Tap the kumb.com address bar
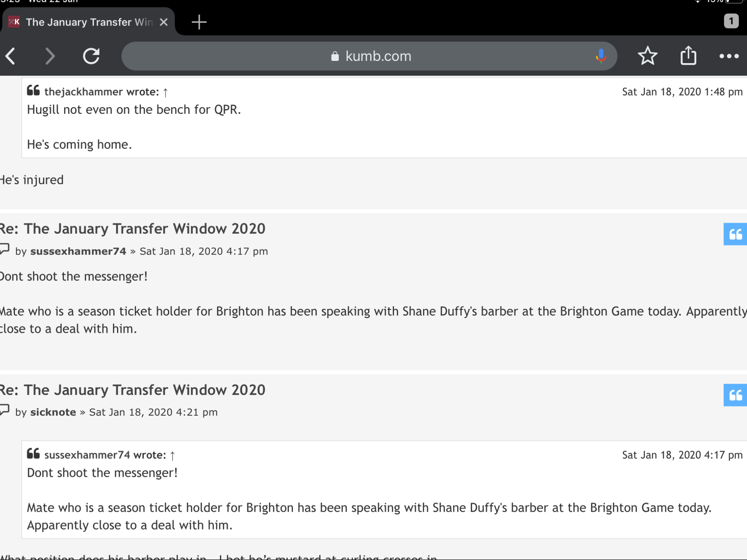This screenshot has height=560, width=747. (x=369, y=56)
